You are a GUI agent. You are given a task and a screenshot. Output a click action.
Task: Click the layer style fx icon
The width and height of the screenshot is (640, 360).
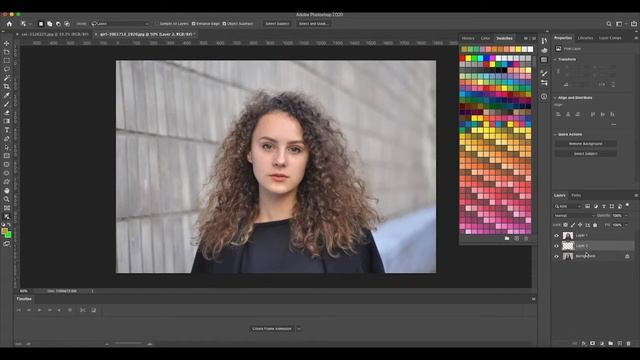coord(584,344)
